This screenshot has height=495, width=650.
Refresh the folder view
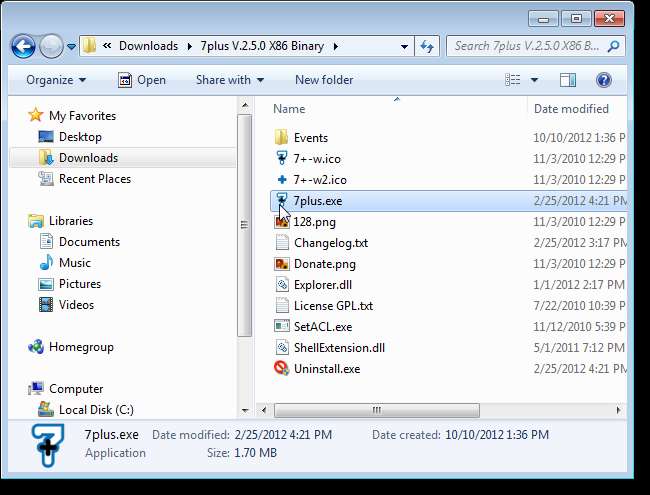[427, 46]
